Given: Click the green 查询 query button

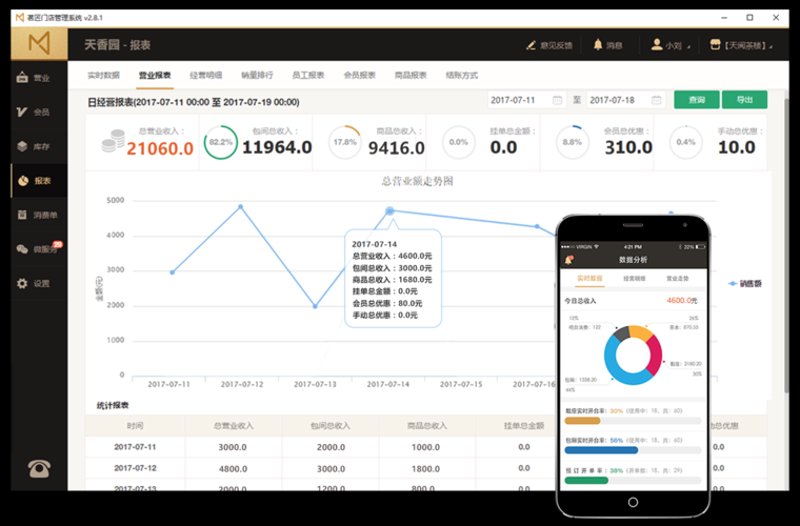Looking at the screenshot, I should [x=696, y=99].
